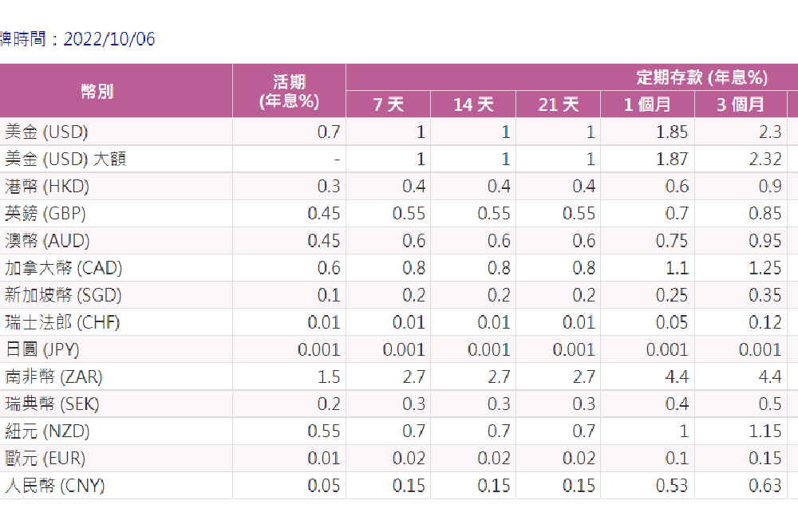Click the 日圓 (JPY) currency label
Viewport: 798px width, 532px height.
pyautogui.click(x=42, y=349)
